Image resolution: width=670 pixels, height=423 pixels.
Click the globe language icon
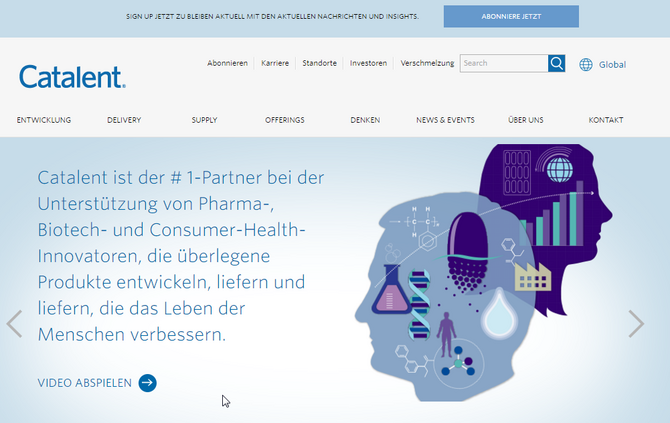coord(586,64)
